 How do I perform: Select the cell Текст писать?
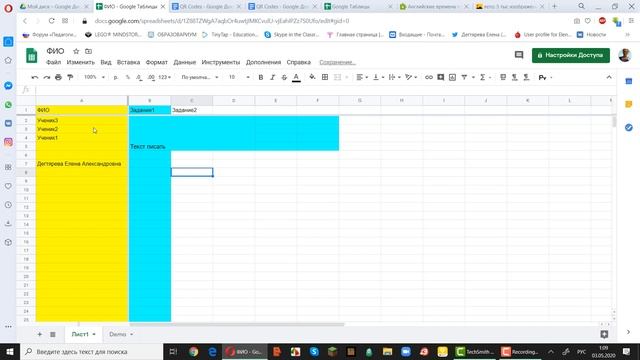[x=150, y=147]
